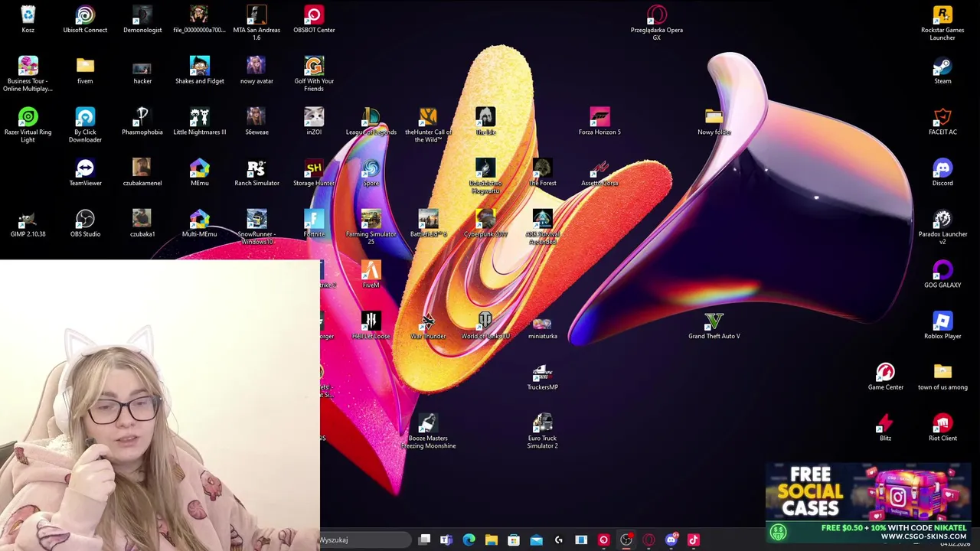This screenshot has height=551, width=980.
Task: Select the Forza Horizon 5 shortcut
Action: [x=599, y=122]
